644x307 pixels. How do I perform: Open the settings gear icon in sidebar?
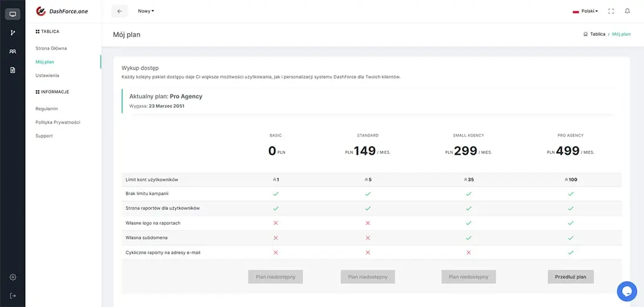tap(13, 277)
